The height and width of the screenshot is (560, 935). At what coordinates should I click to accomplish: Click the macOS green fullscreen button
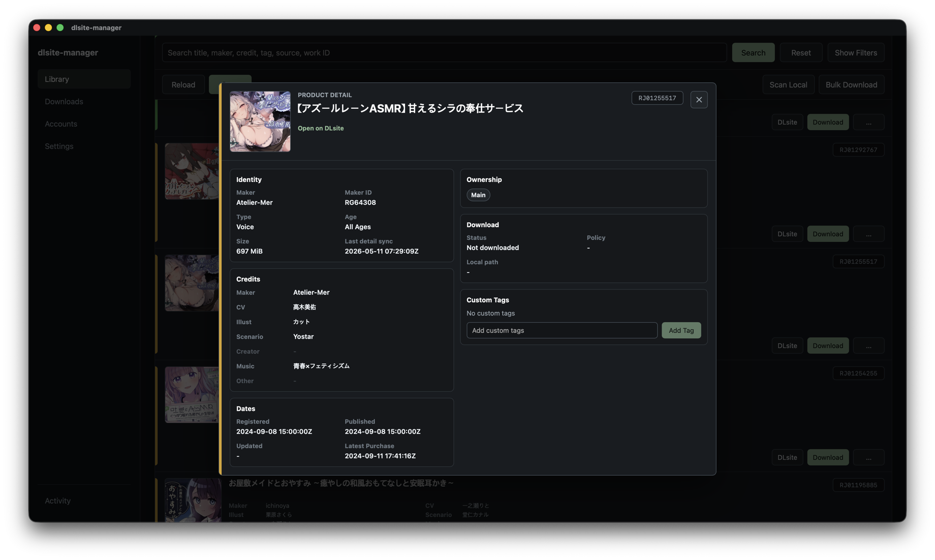pyautogui.click(x=60, y=27)
